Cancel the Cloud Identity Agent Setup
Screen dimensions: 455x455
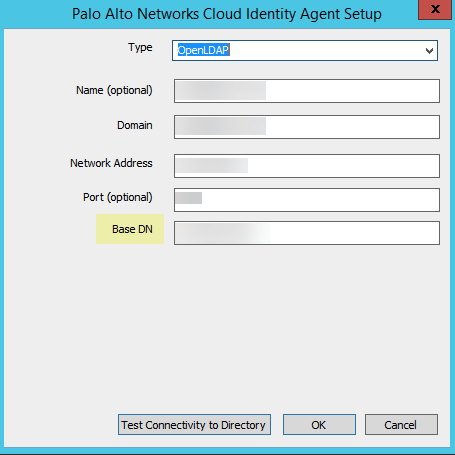(x=401, y=425)
